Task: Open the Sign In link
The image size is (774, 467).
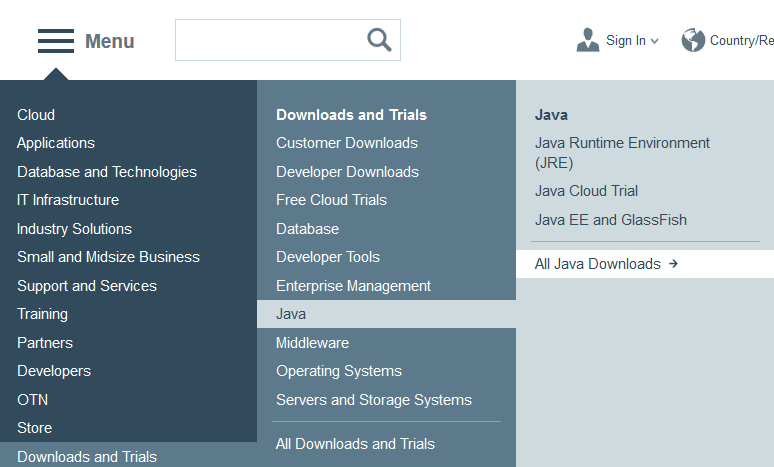Action: [x=626, y=40]
